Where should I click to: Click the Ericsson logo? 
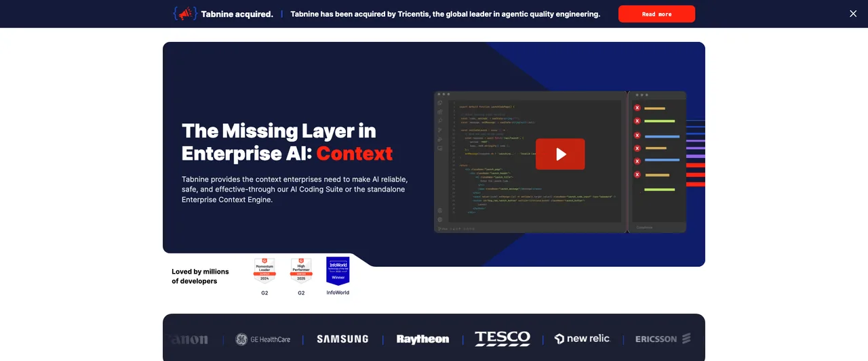coord(663,339)
